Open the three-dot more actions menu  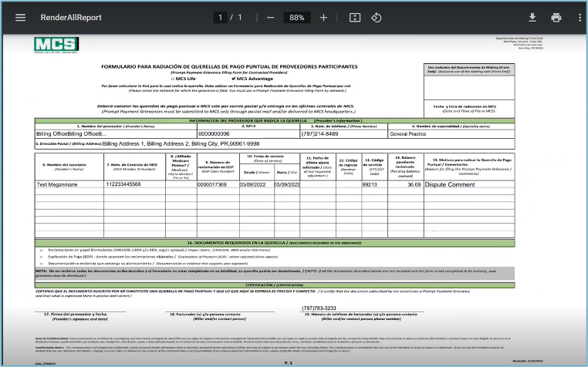click(578, 18)
